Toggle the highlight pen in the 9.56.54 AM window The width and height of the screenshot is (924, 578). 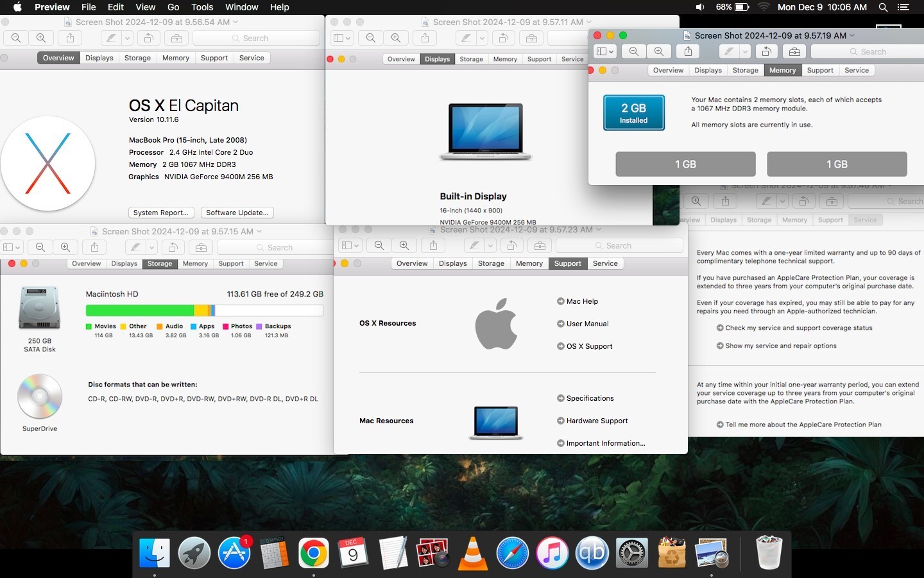pyautogui.click(x=112, y=39)
